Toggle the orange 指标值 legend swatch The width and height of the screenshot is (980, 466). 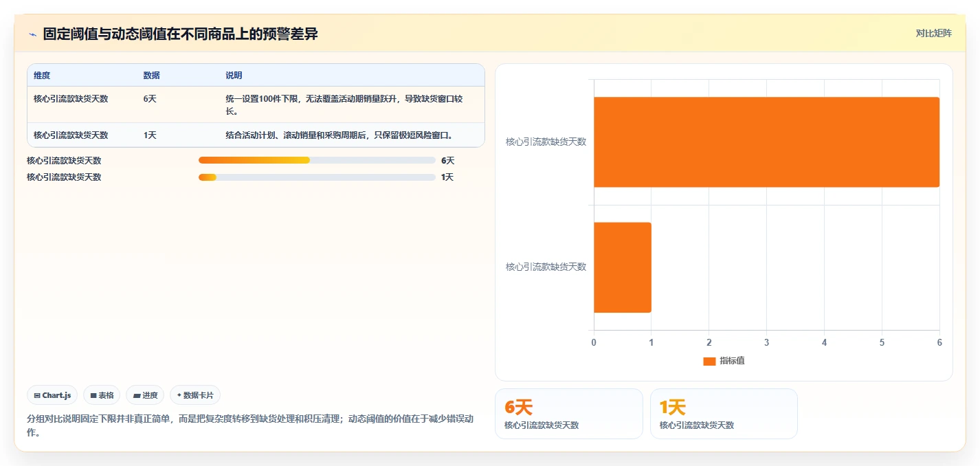[x=709, y=362]
